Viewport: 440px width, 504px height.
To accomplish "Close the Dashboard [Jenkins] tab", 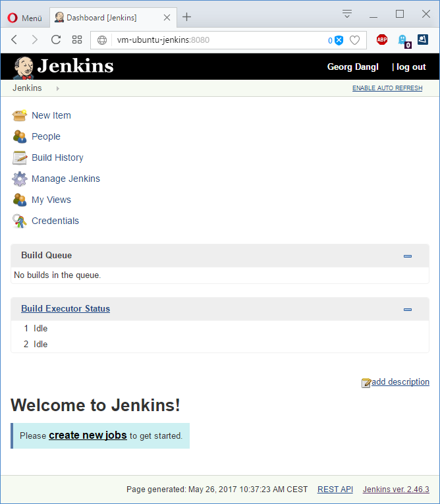I will 167,18.
